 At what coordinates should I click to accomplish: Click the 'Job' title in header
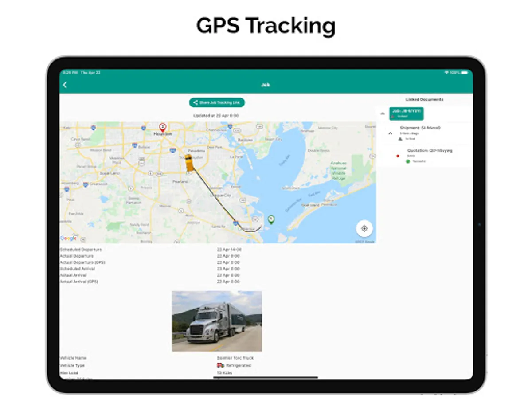266,85
